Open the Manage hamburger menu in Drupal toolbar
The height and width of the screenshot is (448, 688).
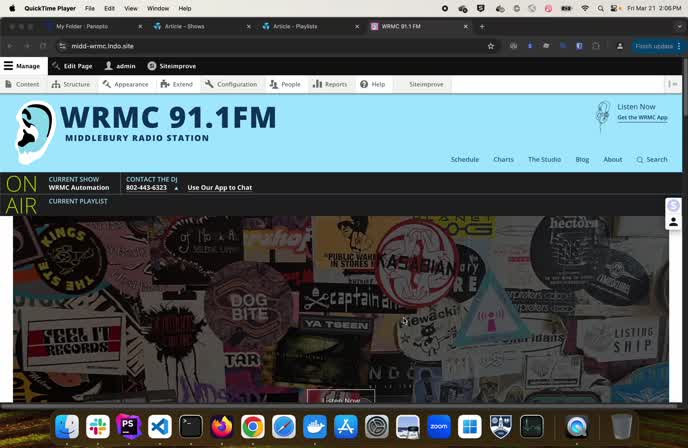[x=22, y=66]
